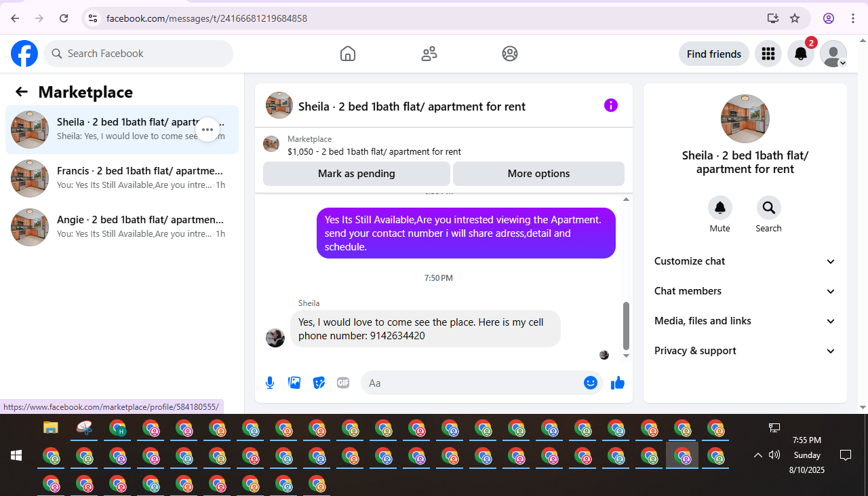Open the Facebook menu grid icon

coord(768,54)
